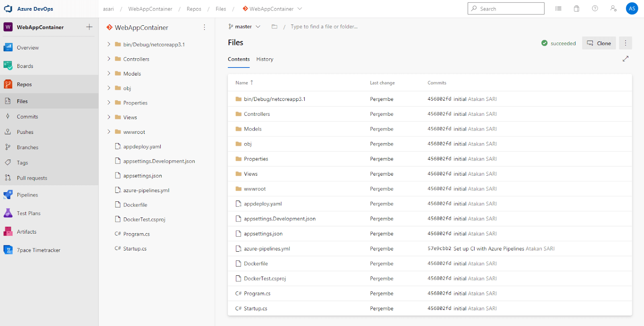Open the more actions menu next to Clone
This screenshot has height=326, width=644.
click(x=625, y=43)
